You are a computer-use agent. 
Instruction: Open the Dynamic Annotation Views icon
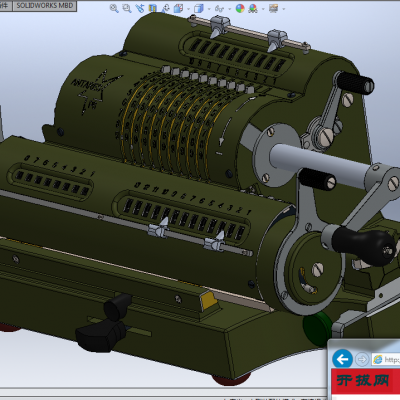165,8
